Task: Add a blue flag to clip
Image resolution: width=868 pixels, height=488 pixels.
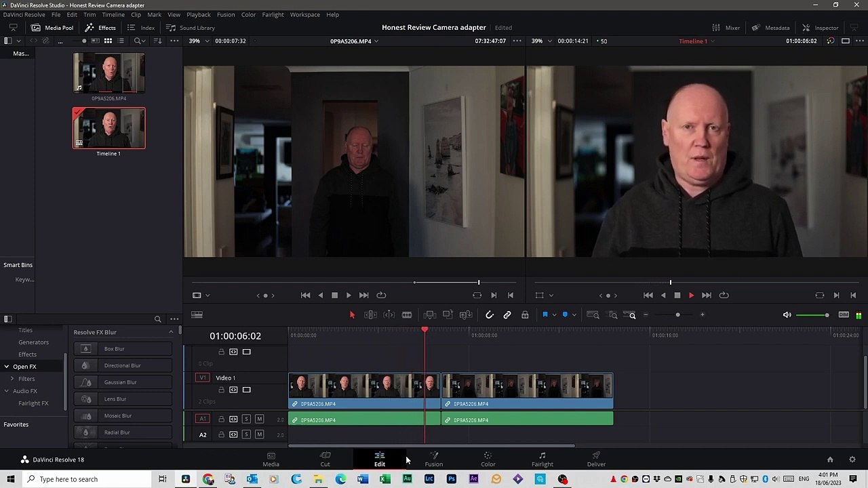Action: click(x=545, y=314)
